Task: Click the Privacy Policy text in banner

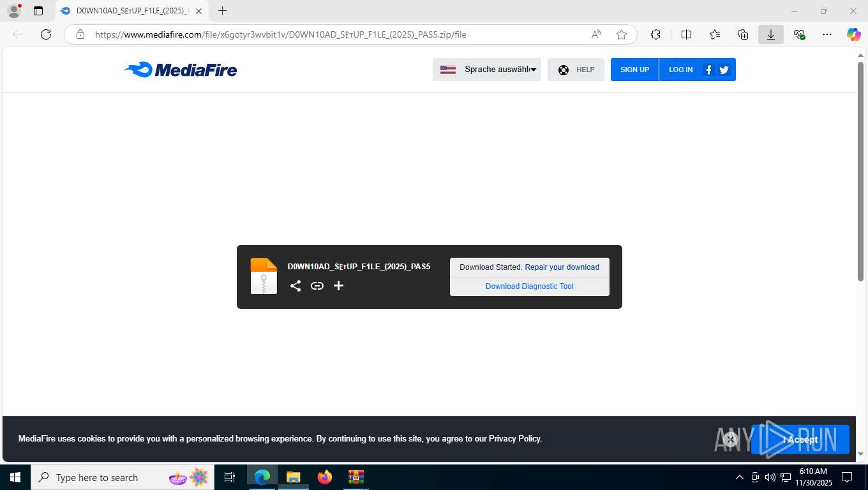Action: point(514,439)
